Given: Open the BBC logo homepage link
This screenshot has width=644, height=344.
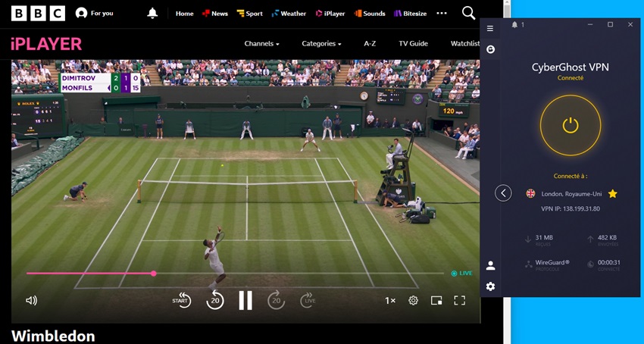Looking at the screenshot, I should (x=38, y=13).
